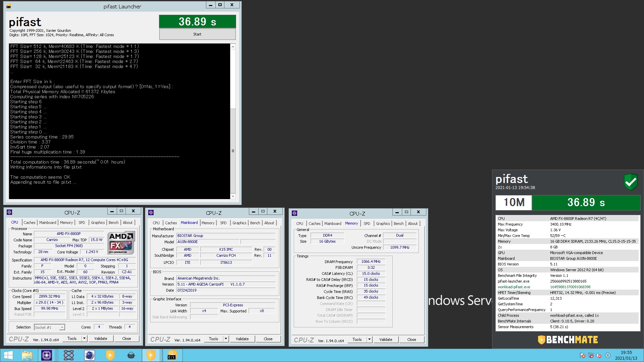Click the 10M digits label in BenchMate panel
644x362 pixels.
[x=514, y=202]
